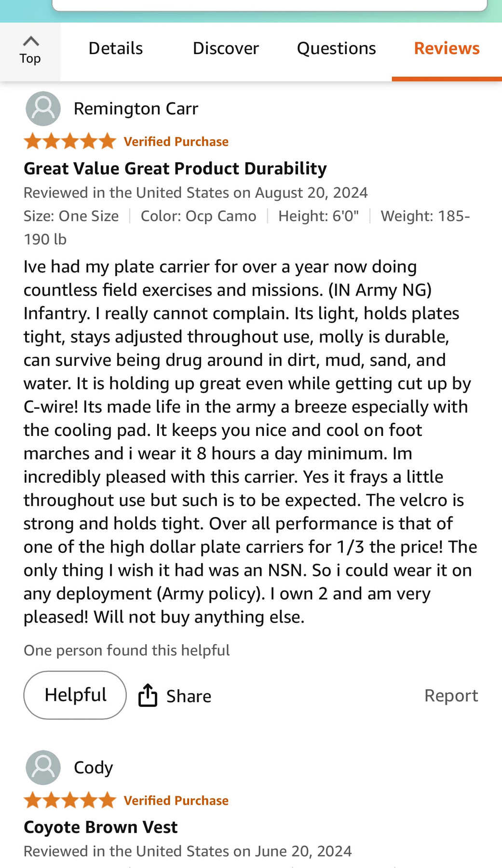The height and width of the screenshot is (868, 502).
Task: Click the five-star rating on Remington's review
Action: click(x=70, y=141)
